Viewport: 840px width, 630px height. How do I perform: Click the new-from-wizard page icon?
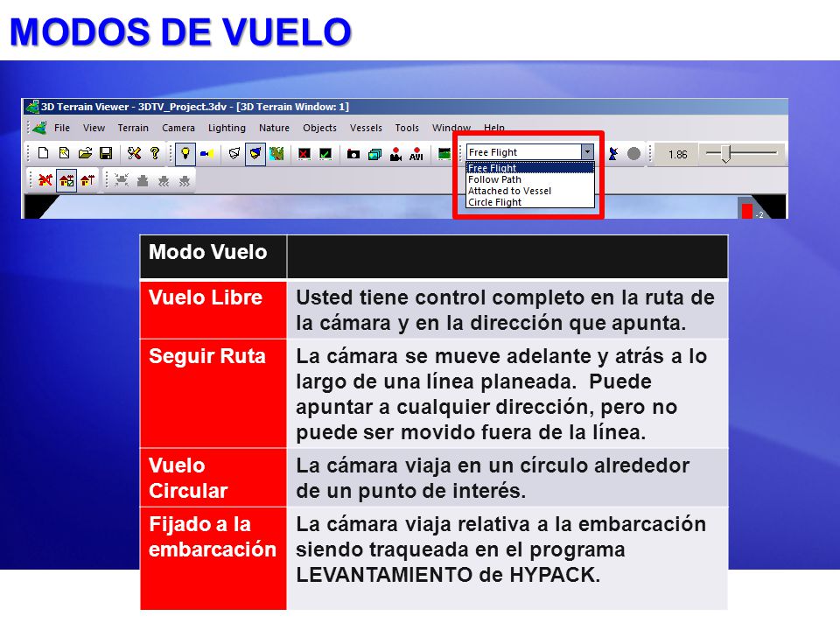[x=64, y=154]
